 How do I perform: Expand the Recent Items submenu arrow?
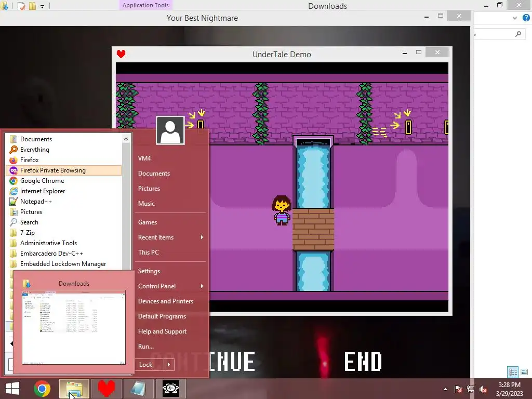tap(202, 237)
